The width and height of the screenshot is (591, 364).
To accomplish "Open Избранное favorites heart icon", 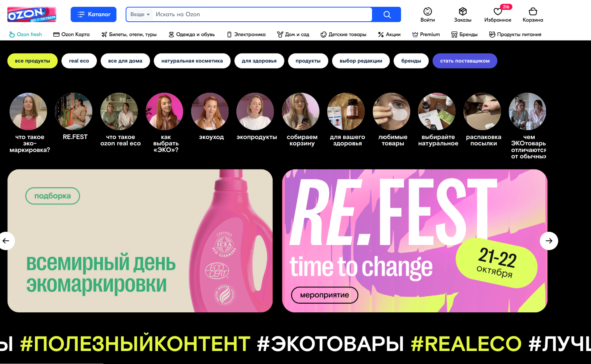I will [x=498, y=15].
